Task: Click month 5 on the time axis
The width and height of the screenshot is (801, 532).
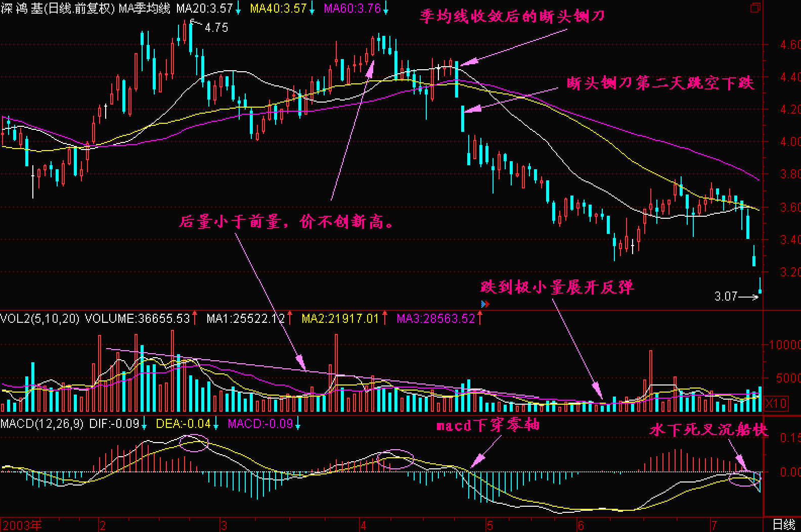Action: (490, 525)
